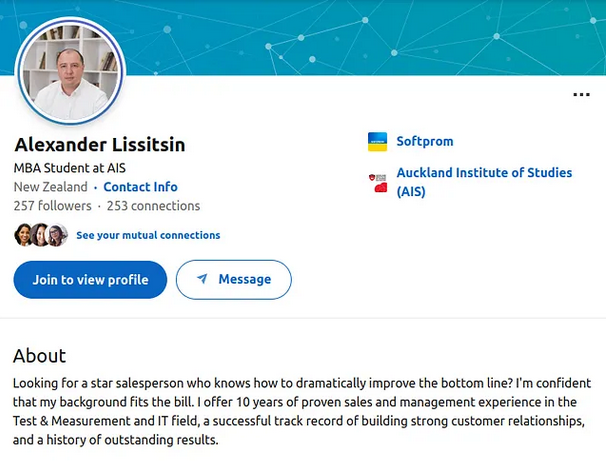This screenshot has height=462, width=606.
Task: Click the third mutual connection avatar
Action: (x=58, y=235)
